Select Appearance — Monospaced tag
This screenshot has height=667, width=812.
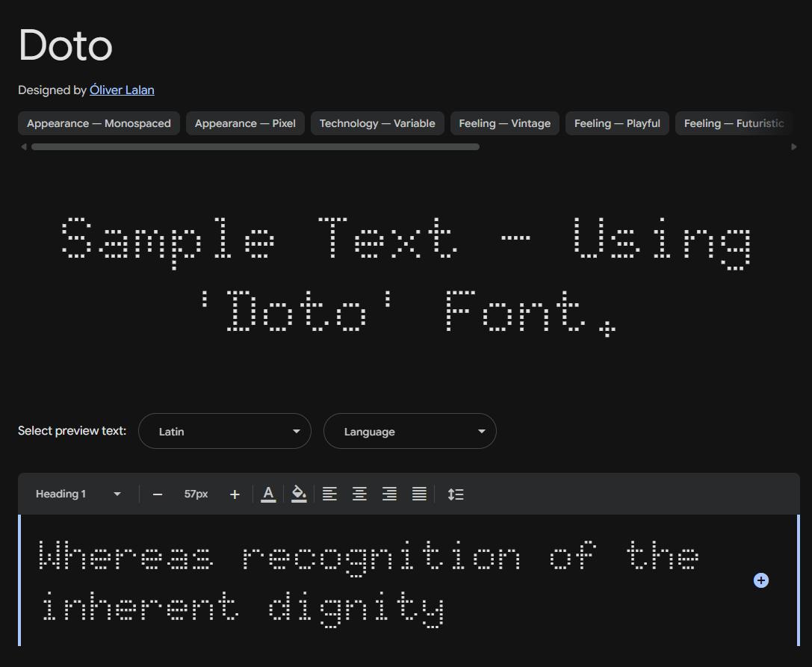(x=99, y=123)
